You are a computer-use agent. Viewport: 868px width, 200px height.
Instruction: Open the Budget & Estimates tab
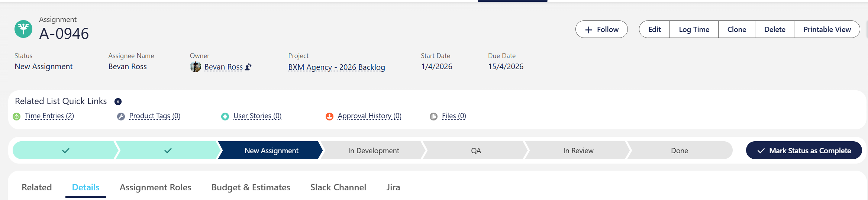(251, 187)
